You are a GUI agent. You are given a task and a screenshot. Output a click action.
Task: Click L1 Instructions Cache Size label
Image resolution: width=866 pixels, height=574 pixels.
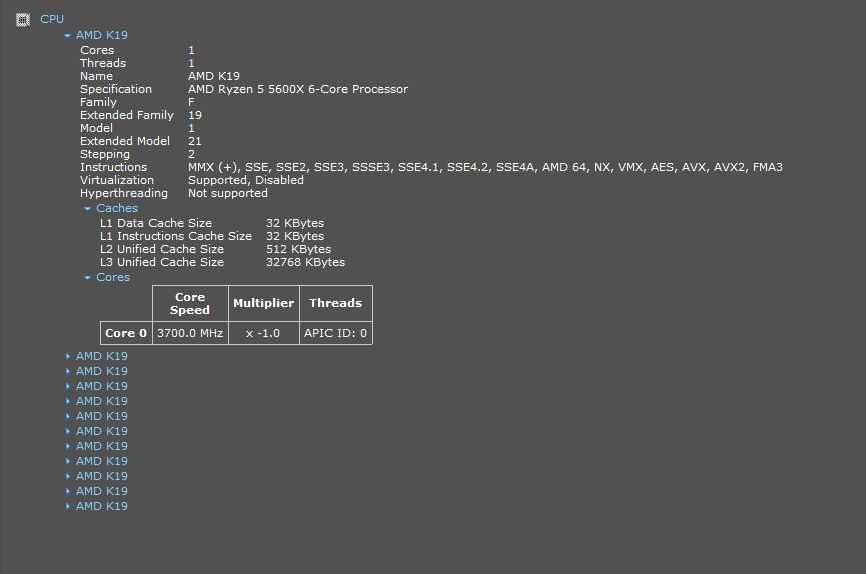point(176,236)
